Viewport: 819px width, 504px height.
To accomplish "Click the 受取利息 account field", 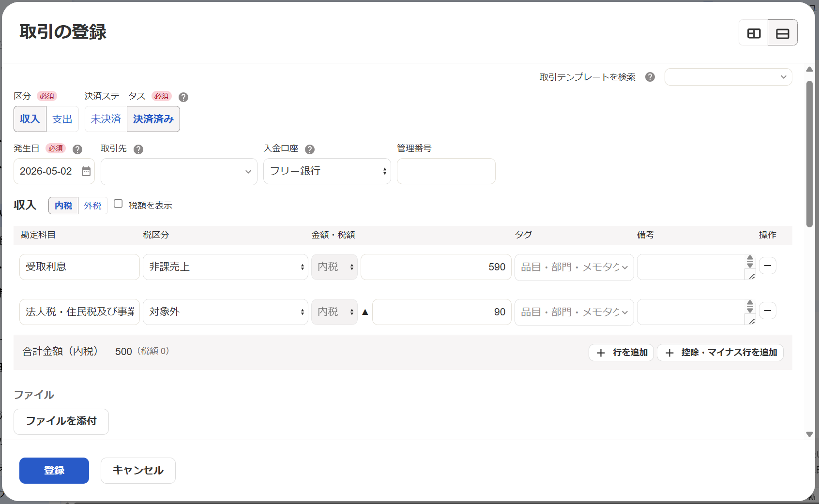I will (79, 267).
